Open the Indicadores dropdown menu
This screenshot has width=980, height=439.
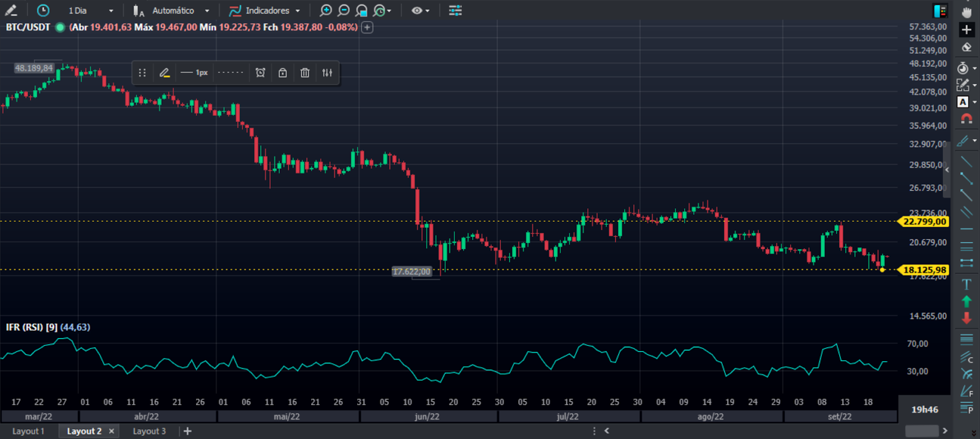pos(266,10)
